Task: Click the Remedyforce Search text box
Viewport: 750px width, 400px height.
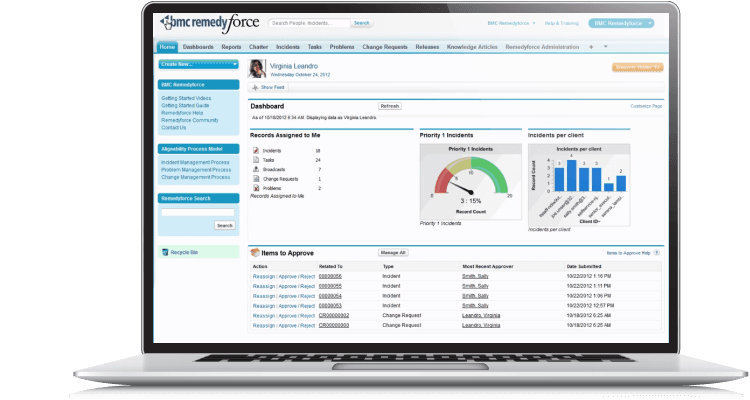Action: (x=198, y=212)
